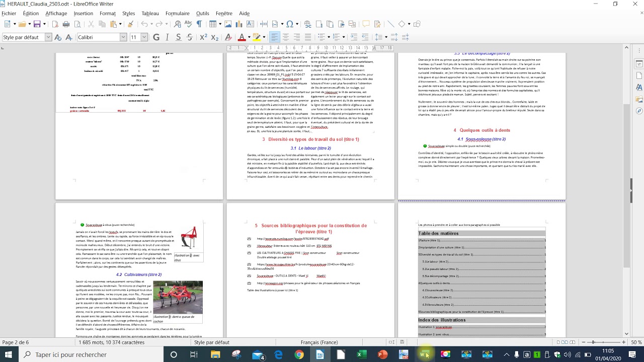Open Print Preview
The width and height of the screenshot is (644, 362).
coord(77,24)
